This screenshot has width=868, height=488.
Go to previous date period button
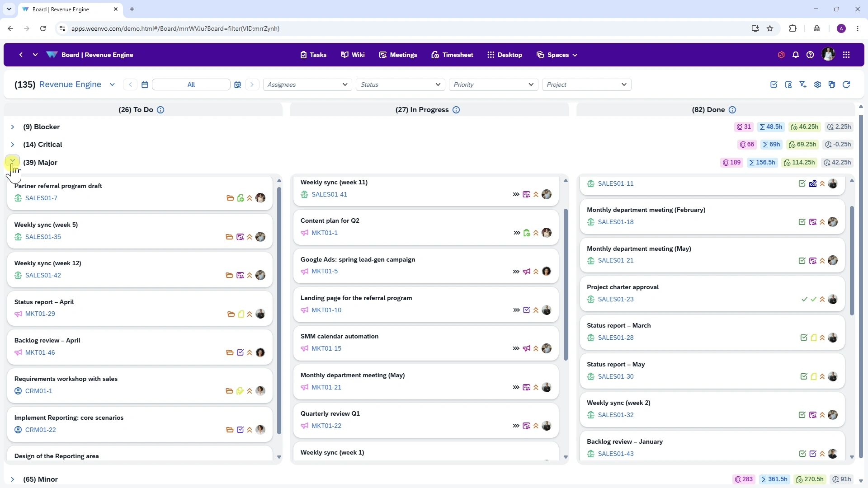(130, 84)
